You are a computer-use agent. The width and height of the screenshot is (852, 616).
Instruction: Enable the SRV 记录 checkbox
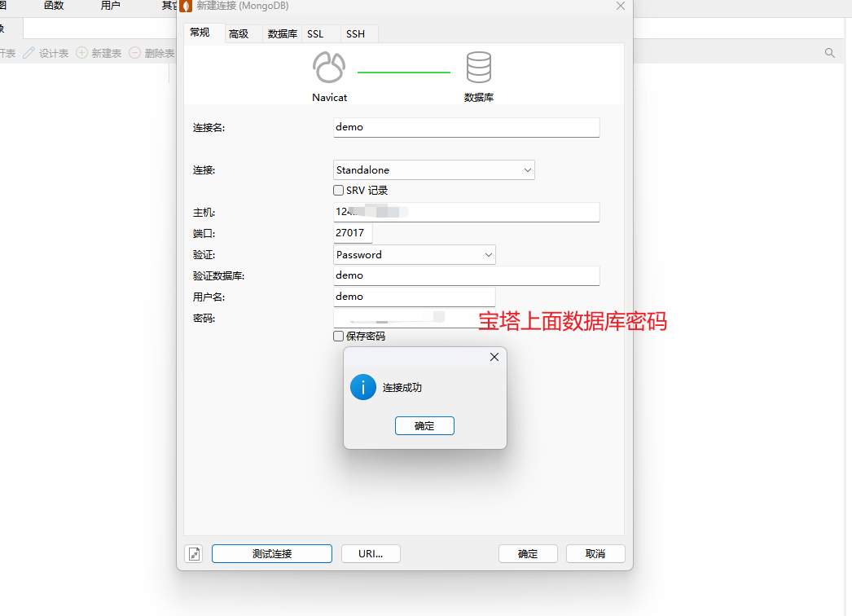click(x=339, y=191)
